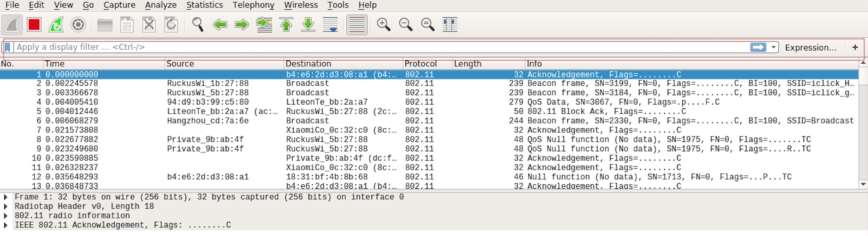Click the Find Packet magnifier icon

tap(197, 25)
